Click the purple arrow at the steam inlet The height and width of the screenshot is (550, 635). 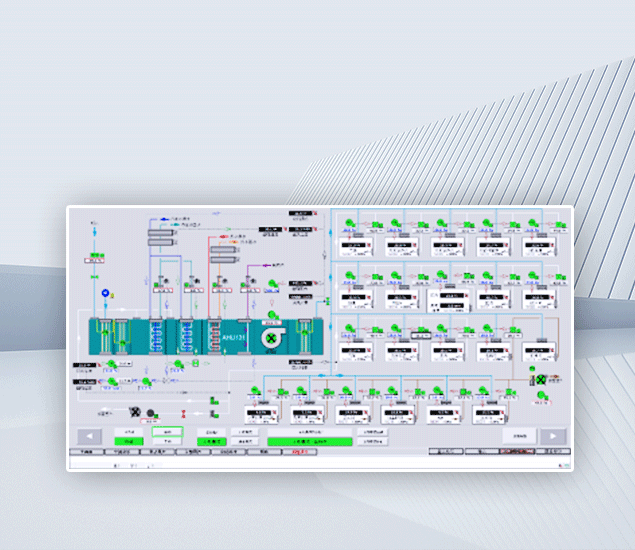pyautogui.click(x=267, y=265)
